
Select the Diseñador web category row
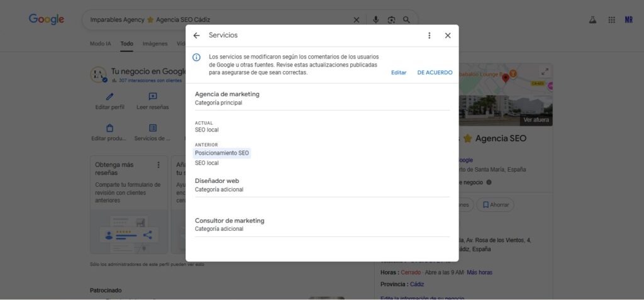pyautogui.click(x=322, y=185)
